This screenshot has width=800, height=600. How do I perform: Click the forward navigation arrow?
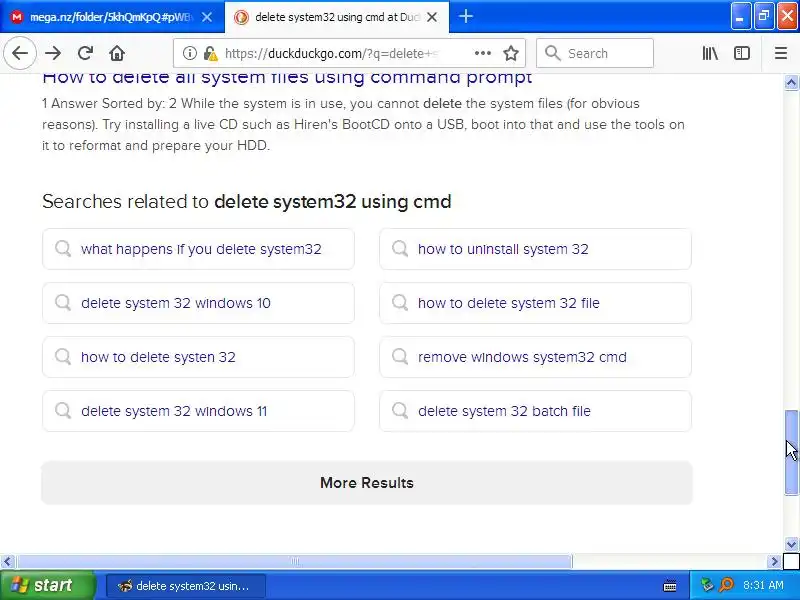pos(53,53)
